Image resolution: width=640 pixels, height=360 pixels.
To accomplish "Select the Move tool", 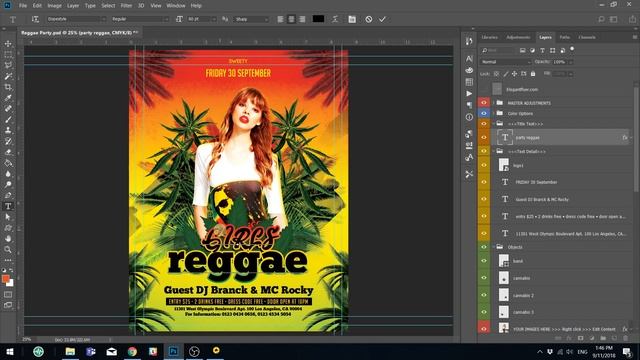I will coord(8,44).
